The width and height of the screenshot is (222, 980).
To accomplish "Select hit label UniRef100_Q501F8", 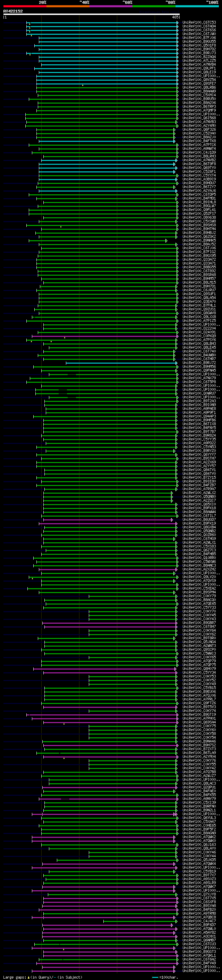I will tap(199, 45).
